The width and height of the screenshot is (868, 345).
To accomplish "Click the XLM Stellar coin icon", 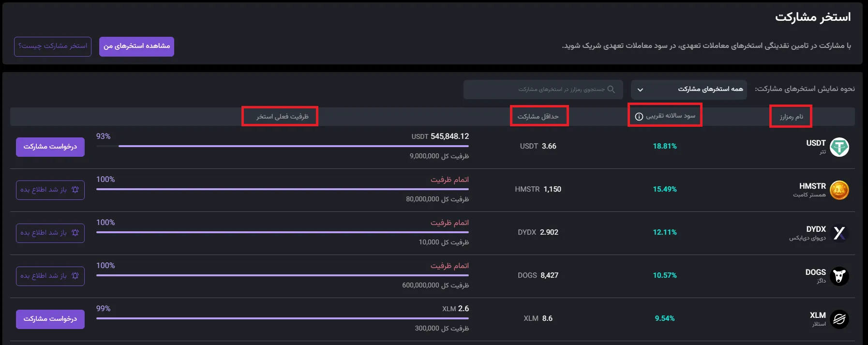I will pos(839,319).
